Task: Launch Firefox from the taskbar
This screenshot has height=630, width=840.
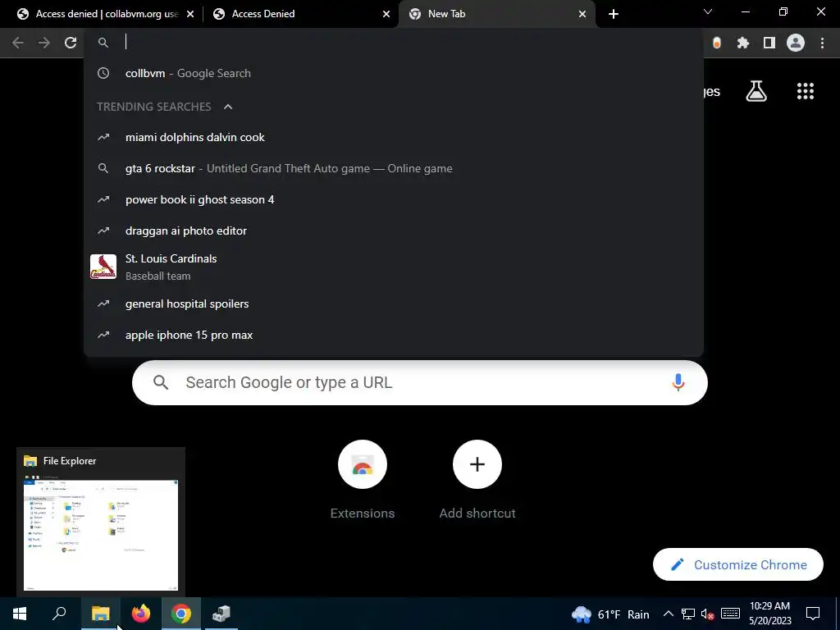Action: 141,614
